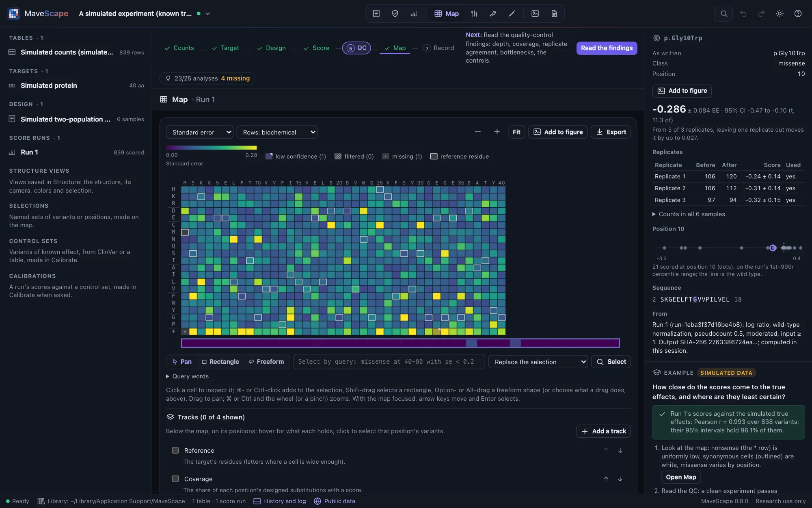The image size is (812, 508).
Task: Click the select-by-query input field
Action: coord(389,362)
